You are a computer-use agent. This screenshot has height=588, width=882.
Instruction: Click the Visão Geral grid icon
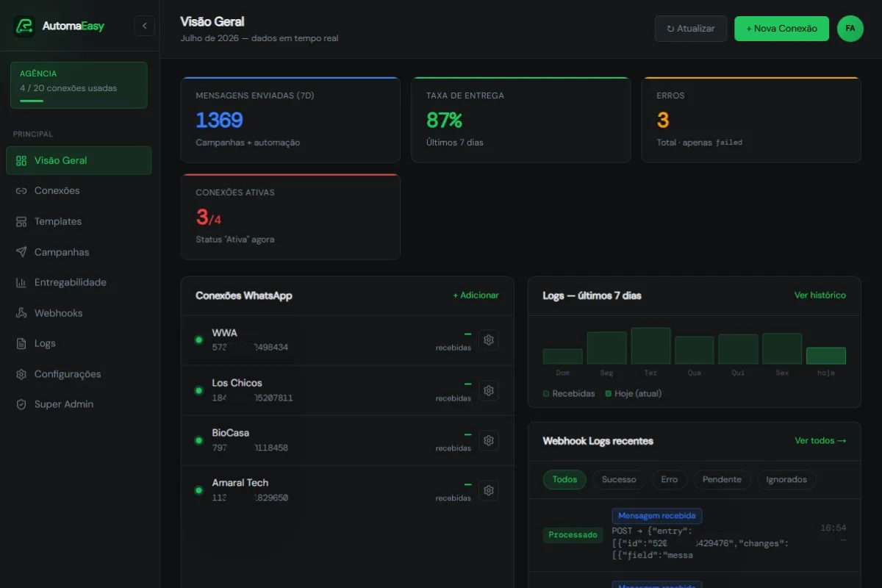click(21, 160)
